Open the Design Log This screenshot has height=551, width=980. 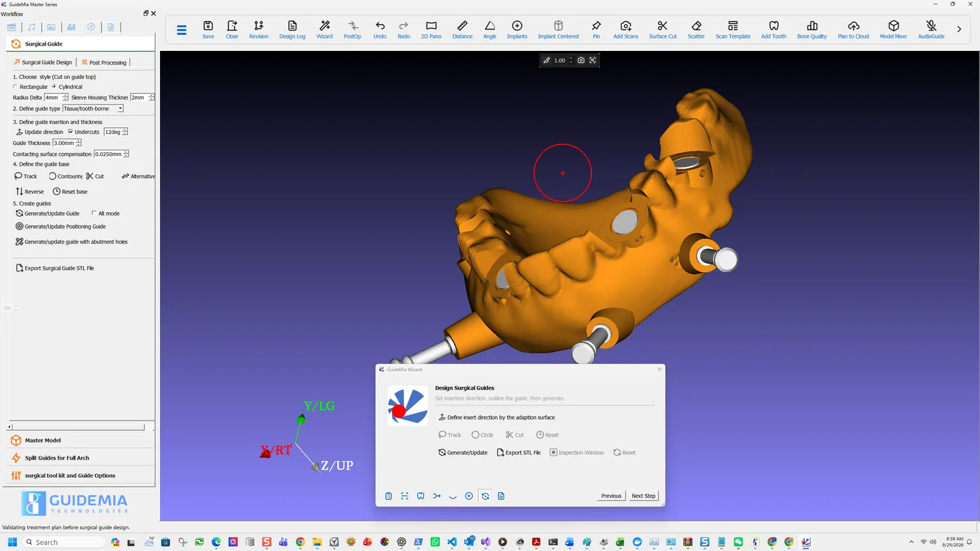click(x=292, y=29)
